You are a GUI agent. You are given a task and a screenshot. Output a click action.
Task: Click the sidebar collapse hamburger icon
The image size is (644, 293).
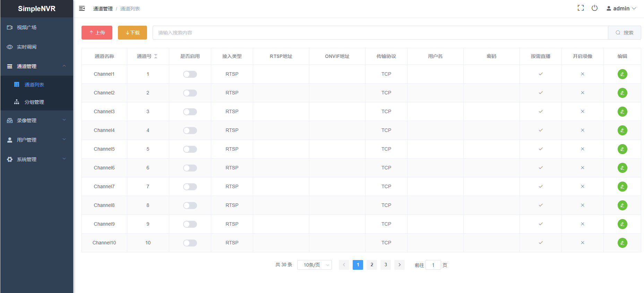pyautogui.click(x=82, y=8)
